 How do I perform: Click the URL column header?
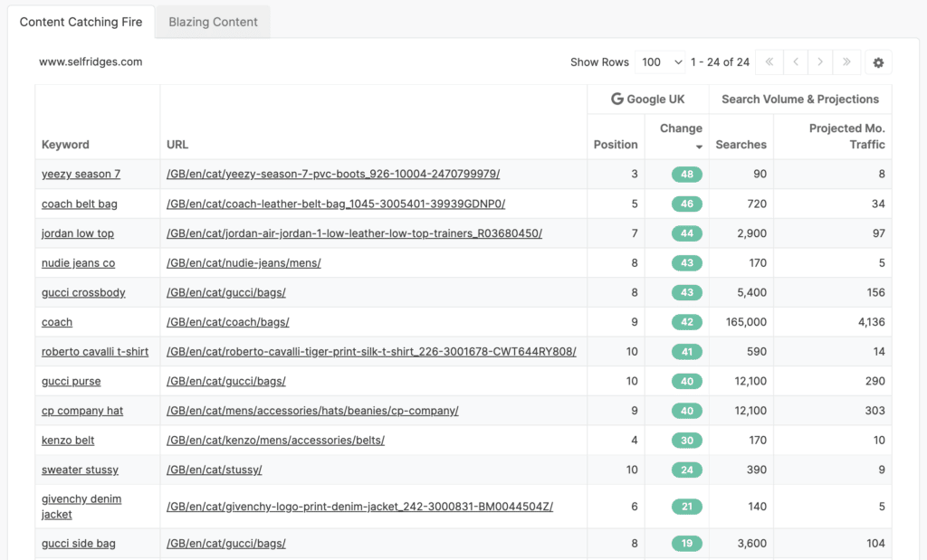click(x=177, y=145)
